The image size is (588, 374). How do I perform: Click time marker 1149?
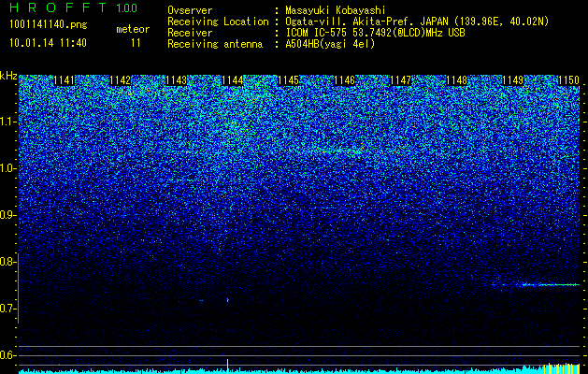point(512,80)
